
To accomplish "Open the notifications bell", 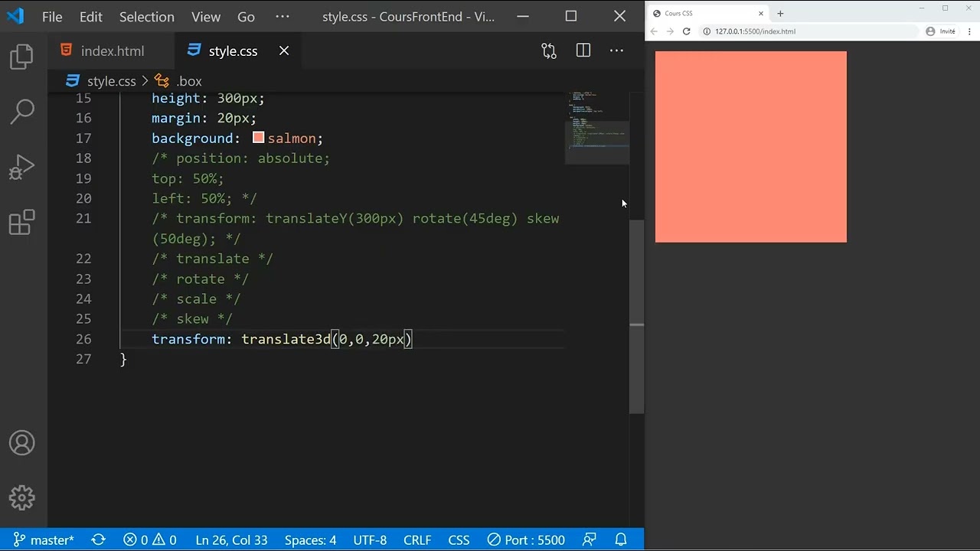I will [x=621, y=540].
